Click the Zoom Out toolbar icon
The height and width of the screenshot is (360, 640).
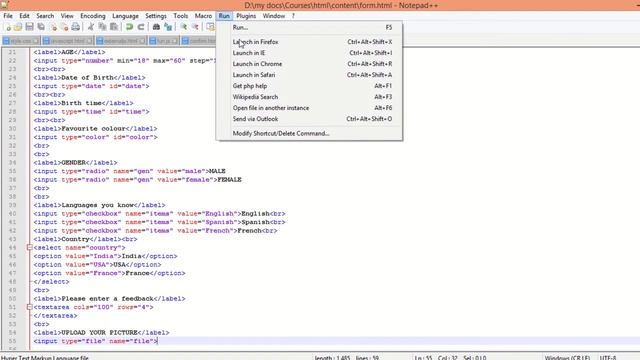pyautogui.click(x=195, y=27)
